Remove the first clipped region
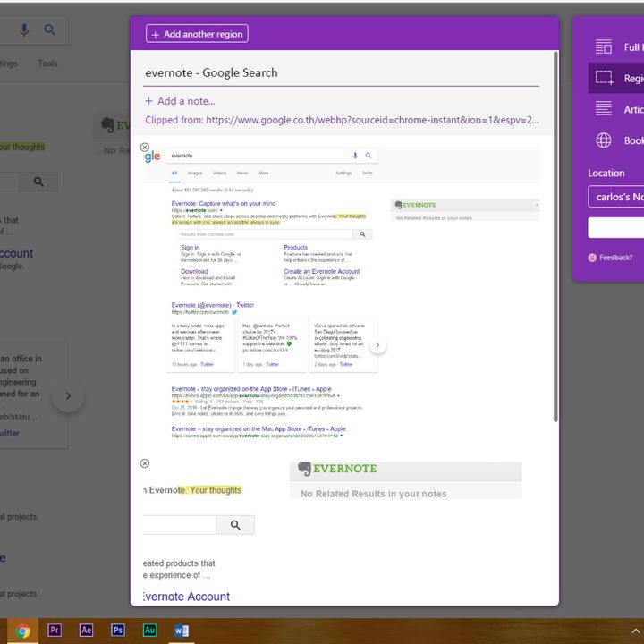Screen dimensions: 644x644 click(145, 148)
